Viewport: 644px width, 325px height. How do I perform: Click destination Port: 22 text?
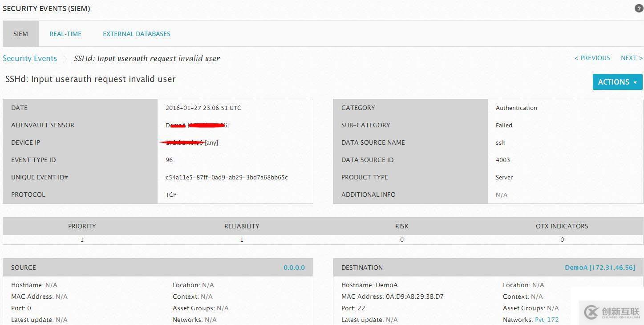click(353, 308)
